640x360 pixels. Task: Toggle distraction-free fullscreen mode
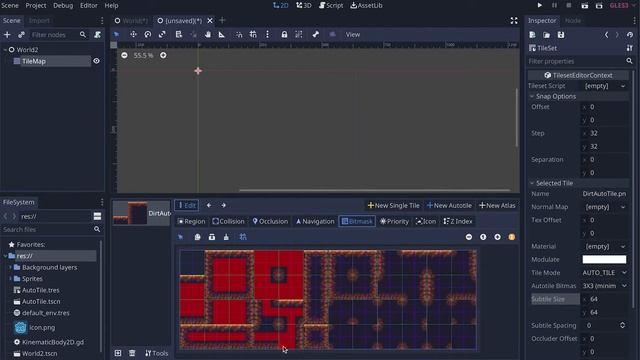point(514,20)
